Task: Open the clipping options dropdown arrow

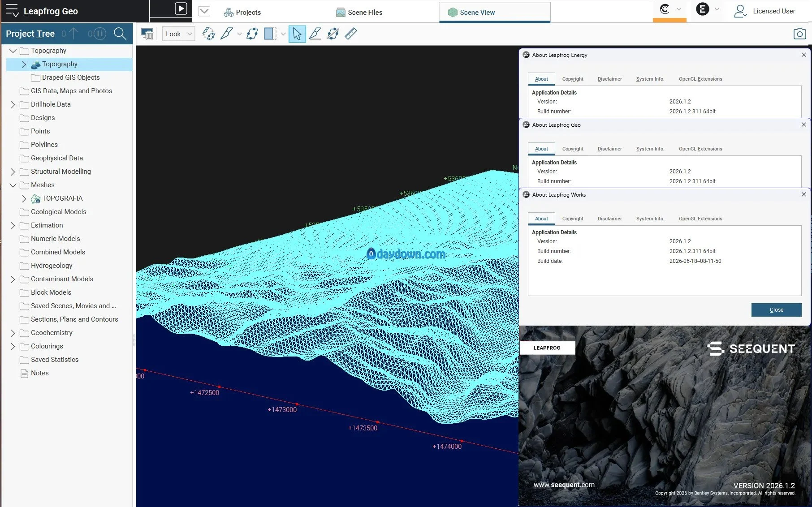Action: pyautogui.click(x=283, y=34)
